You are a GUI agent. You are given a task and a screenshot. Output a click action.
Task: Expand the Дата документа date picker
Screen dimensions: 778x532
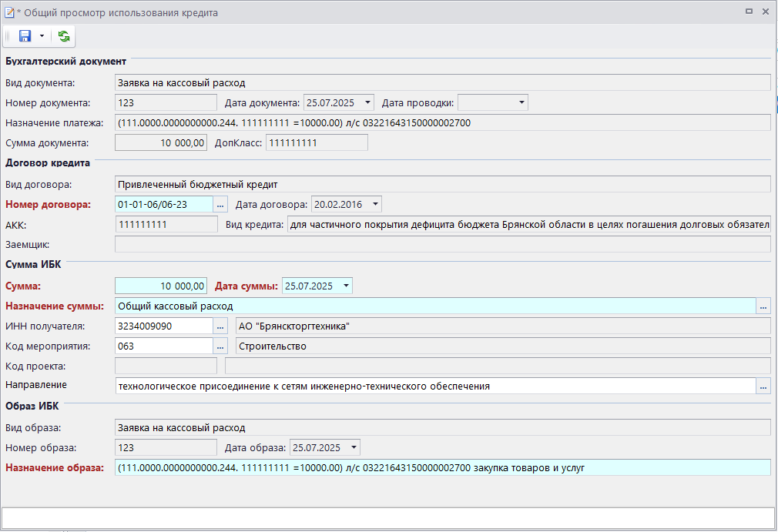tap(367, 102)
